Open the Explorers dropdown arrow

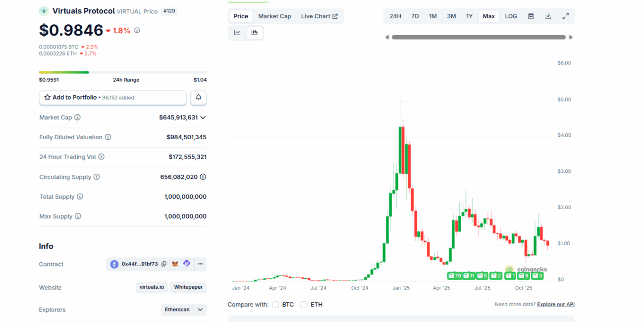200,310
